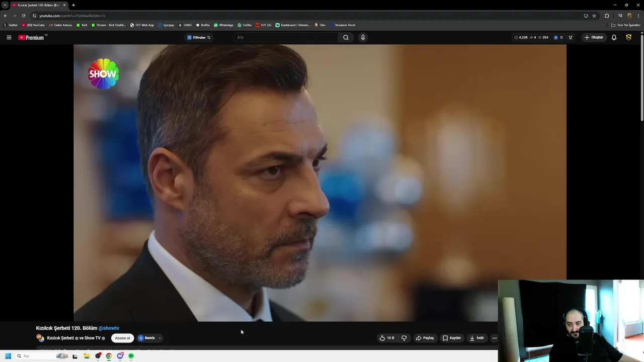Open the FutBin bookmark
644x362 pixels.
click(x=244, y=25)
